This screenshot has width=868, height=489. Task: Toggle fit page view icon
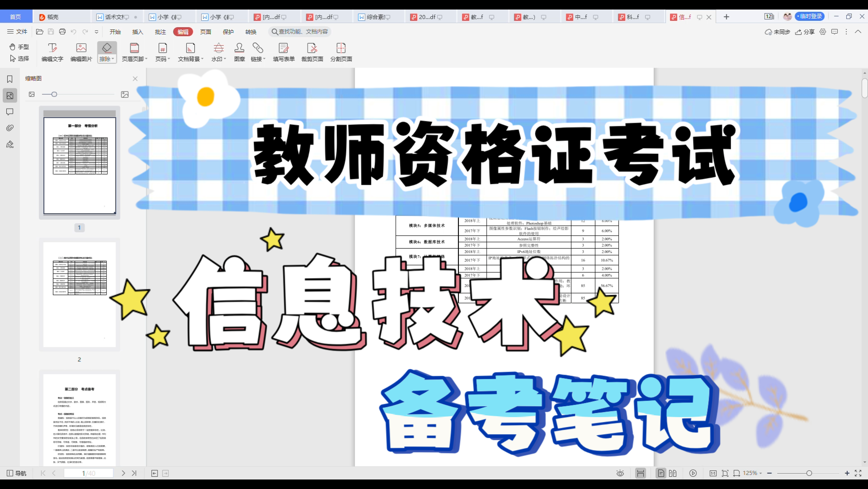[x=725, y=473]
